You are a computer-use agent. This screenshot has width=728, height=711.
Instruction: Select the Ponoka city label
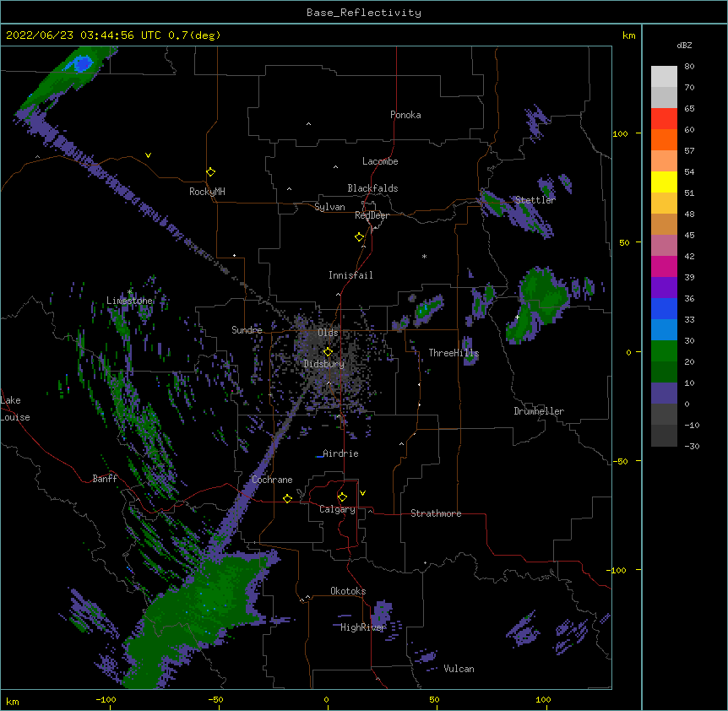click(x=405, y=115)
